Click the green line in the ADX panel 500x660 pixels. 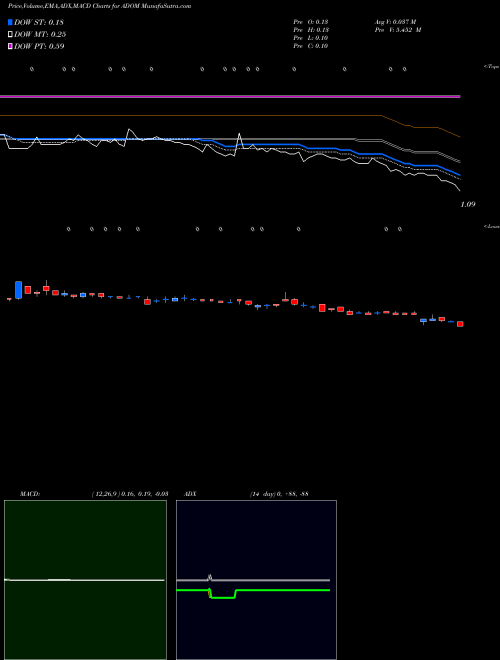pyautogui.click(x=253, y=591)
